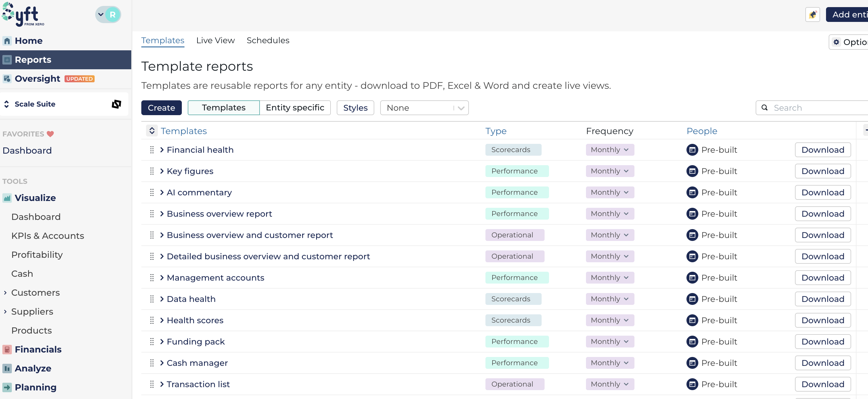This screenshot has height=399, width=868.
Task: Click the Visualize chart icon
Action: pos(7,198)
